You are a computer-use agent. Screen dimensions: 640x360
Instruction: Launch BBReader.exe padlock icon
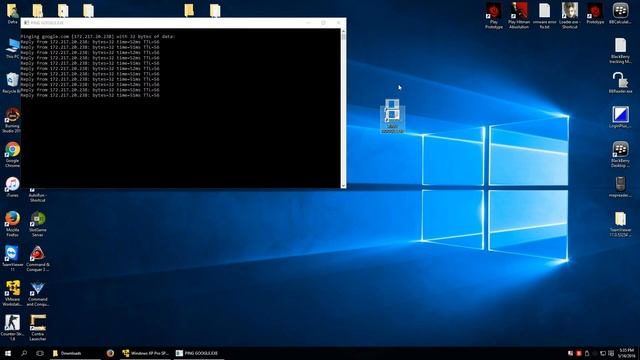pos(620,83)
